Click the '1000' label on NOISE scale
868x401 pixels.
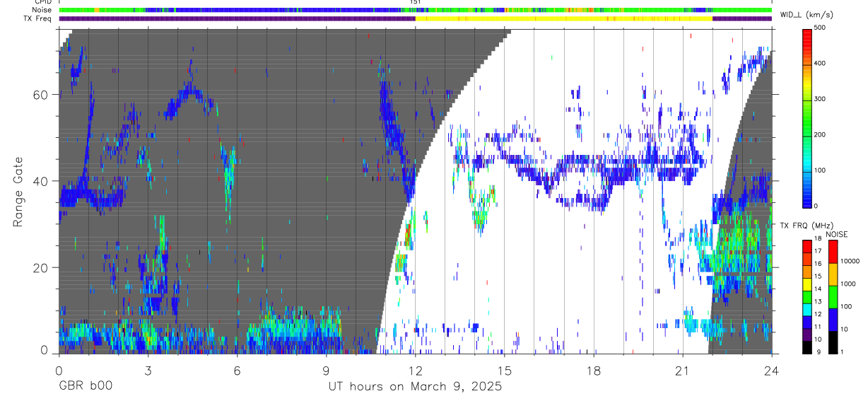848,284
